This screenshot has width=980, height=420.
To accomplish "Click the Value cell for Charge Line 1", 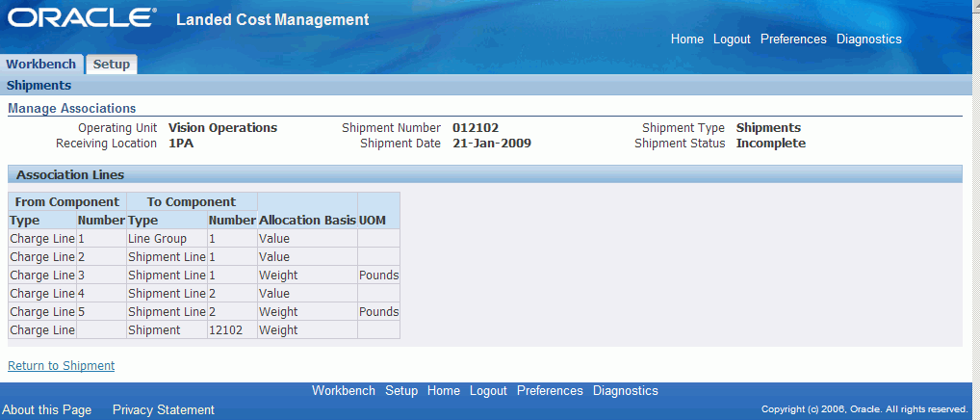I will tap(307, 238).
